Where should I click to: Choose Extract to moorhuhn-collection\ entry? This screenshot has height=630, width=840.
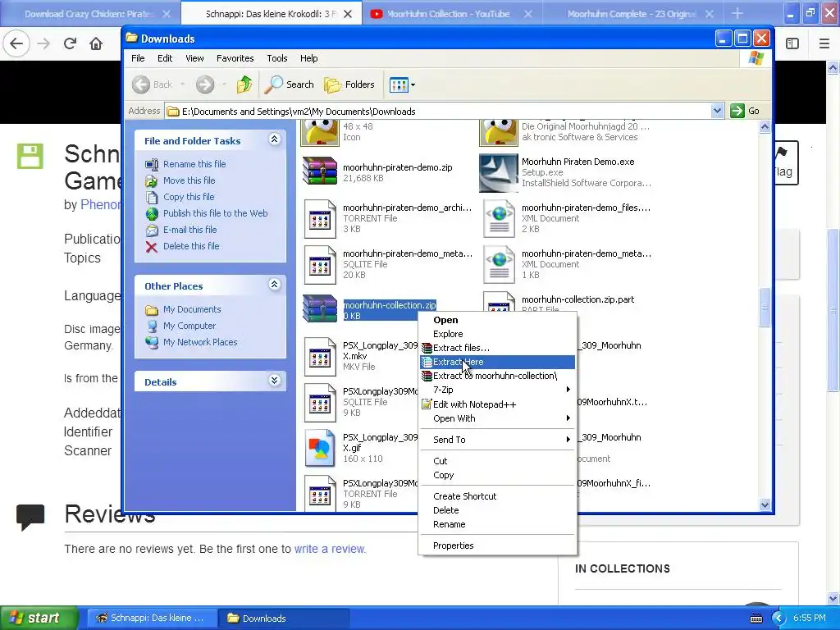pos(497,376)
